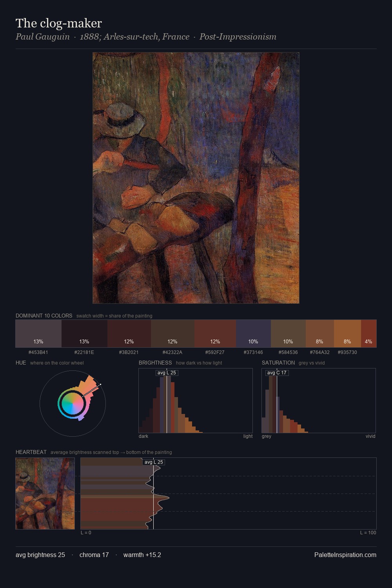Screen dimensions: 392x588
Task: Pick the #764A32 swatch
Action: [x=320, y=334]
